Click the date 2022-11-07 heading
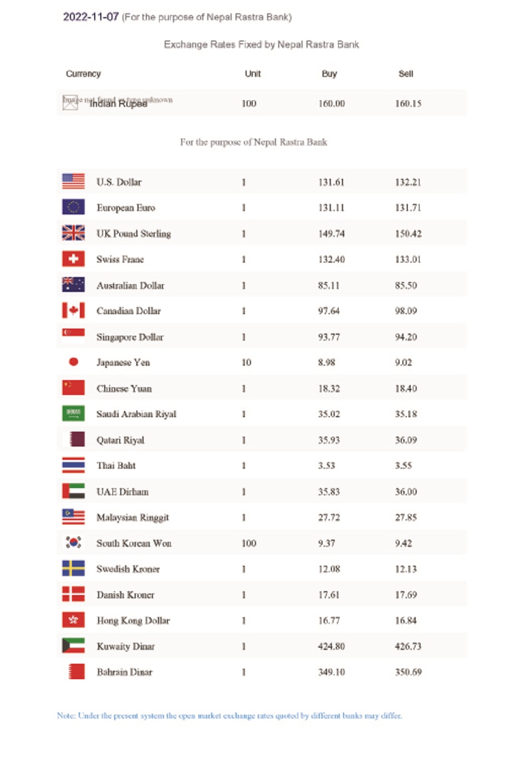Image resolution: width=532 pixels, height=769 pixels. coord(91,17)
